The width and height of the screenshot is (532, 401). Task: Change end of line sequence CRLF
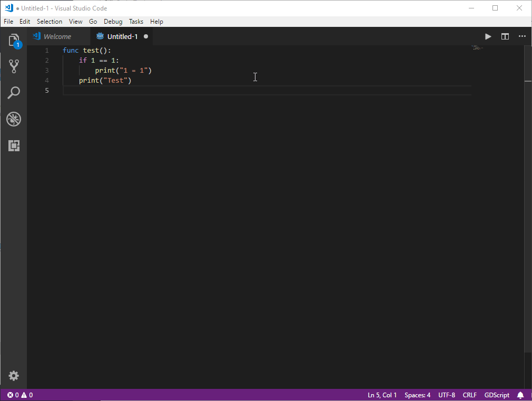click(469, 395)
